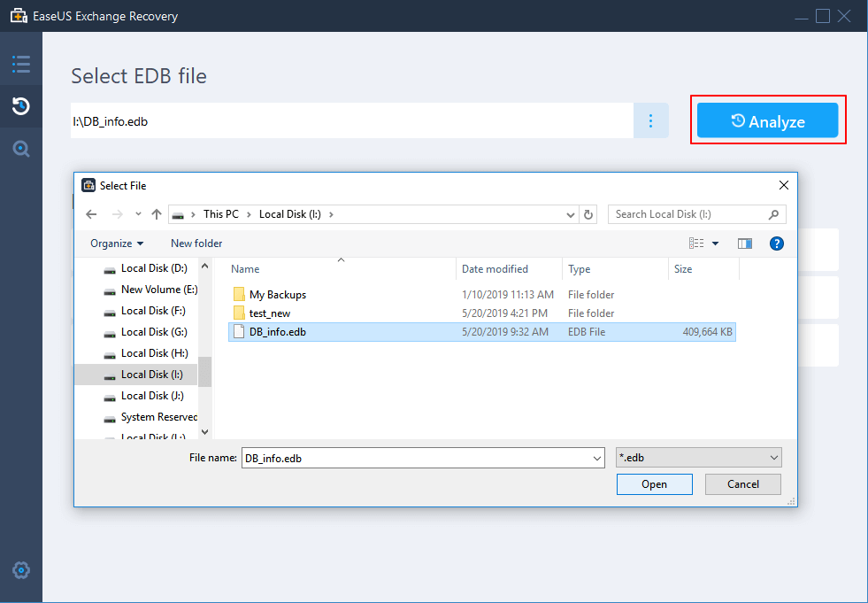The width and height of the screenshot is (868, 603).
Task: Click the Open button
Action: [x=654, y=484]
